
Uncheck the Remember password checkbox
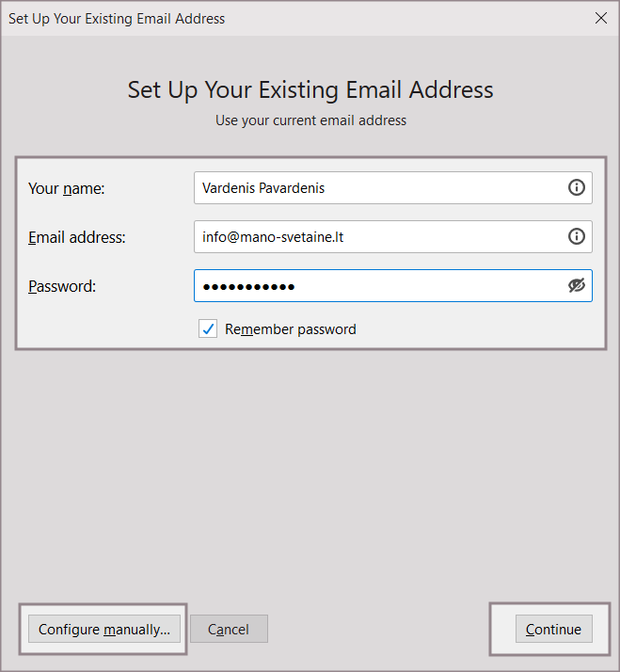pyautogui.click(x=208, y=329)
